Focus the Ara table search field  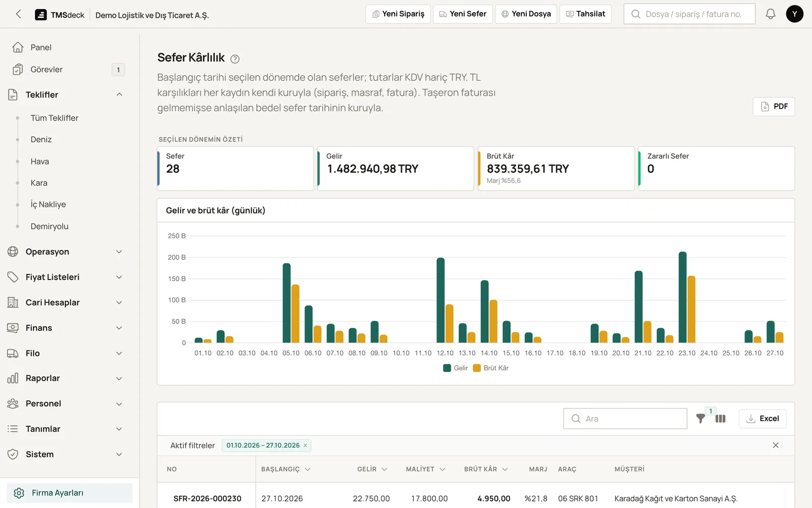click(625, 419)
